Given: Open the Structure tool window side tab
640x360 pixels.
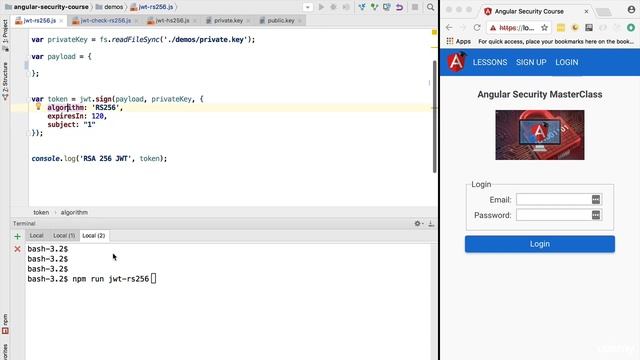Looking at the screenshot, I should pos(5,81).
